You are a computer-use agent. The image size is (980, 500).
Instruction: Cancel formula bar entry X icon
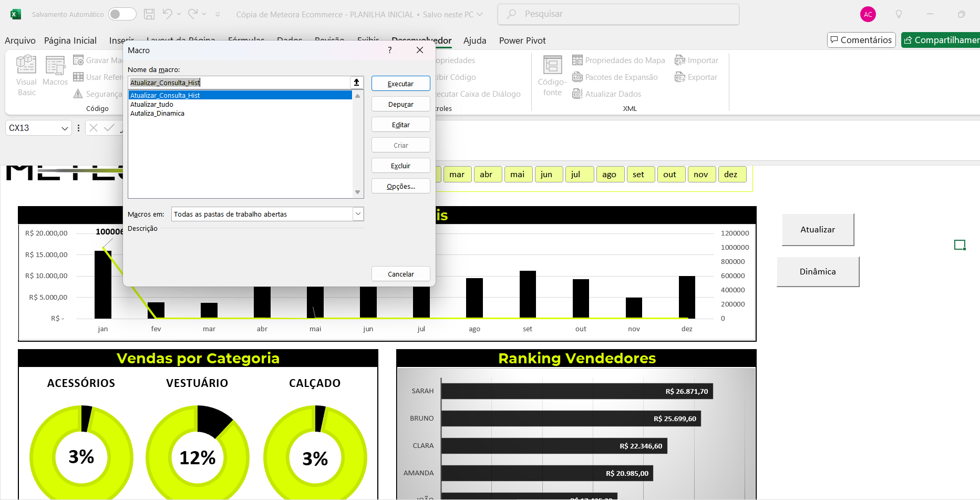click(94, 128)
